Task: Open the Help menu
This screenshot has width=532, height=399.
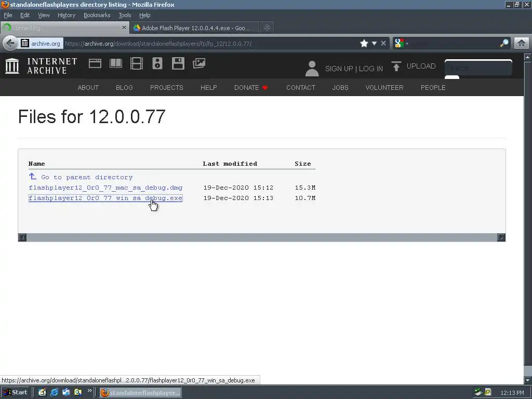Action: [144, 15]
